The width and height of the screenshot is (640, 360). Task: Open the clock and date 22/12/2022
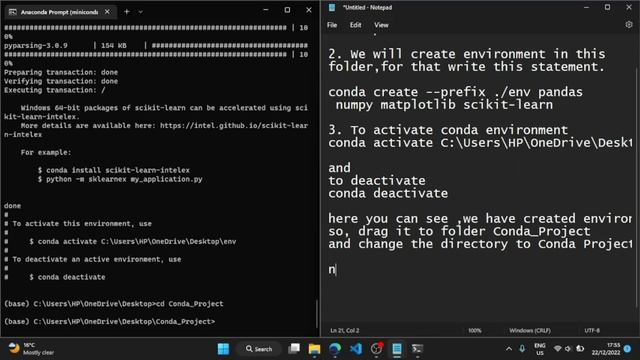pyautogui.click(x=606, y=349)
